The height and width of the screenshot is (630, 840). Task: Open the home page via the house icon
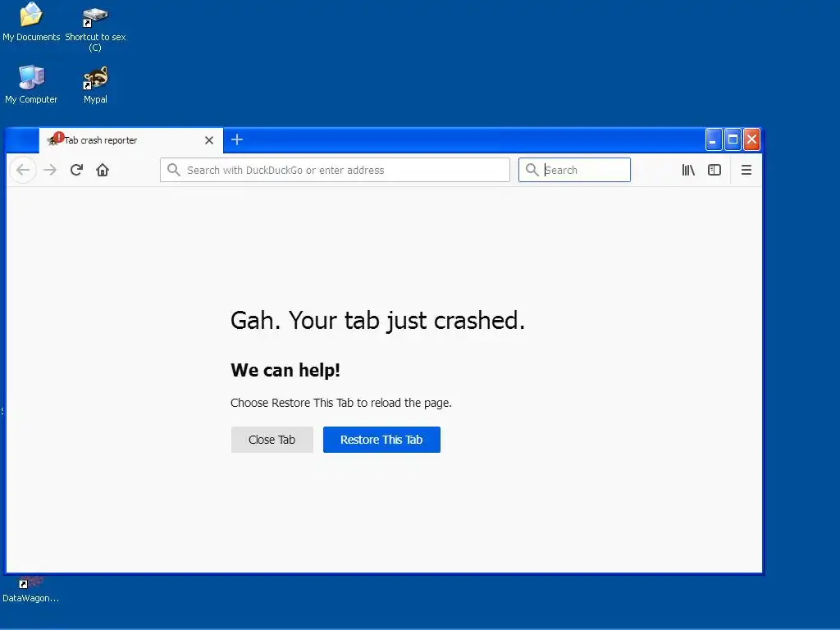click(103, 170)
